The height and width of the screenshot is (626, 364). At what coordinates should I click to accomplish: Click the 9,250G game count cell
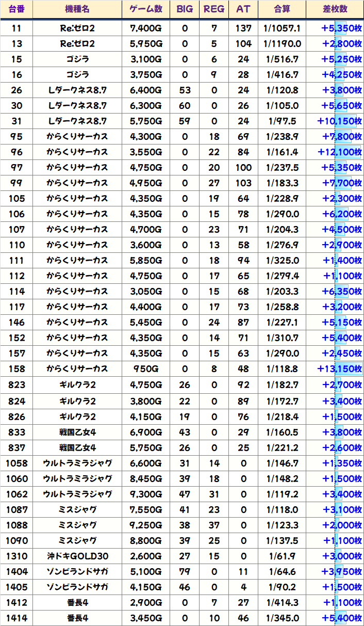[146, 525]
